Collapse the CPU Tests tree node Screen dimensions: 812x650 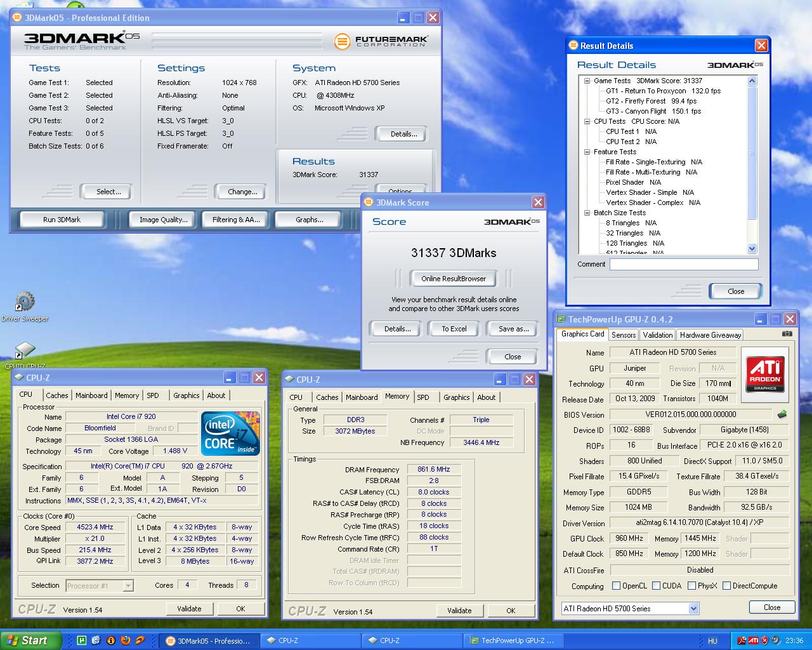point(587,121)
